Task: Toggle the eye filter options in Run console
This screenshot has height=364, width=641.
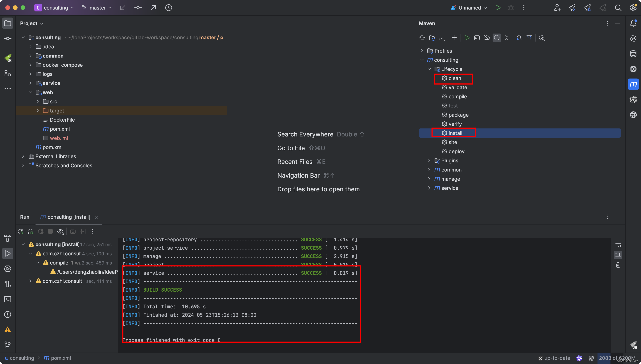Action: (60, 231)
